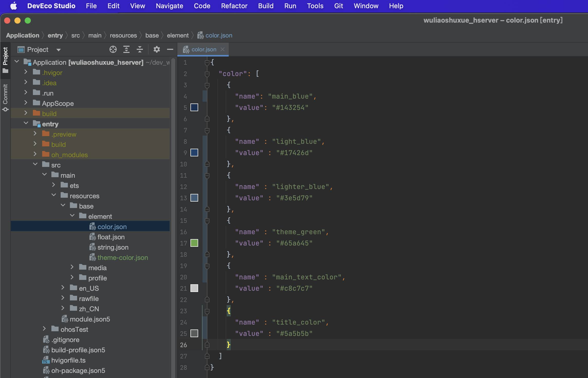Click the element breadcrumb
The width and height of the screenshot is (588, 378).
(178, 35)
